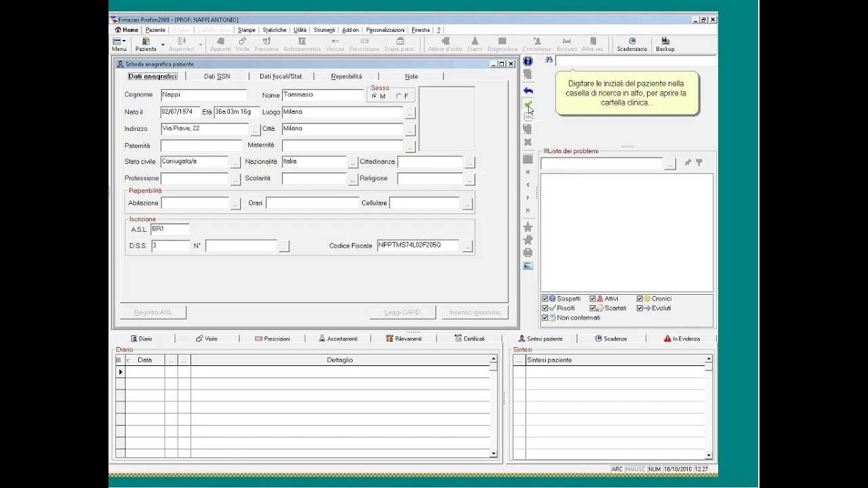Click the binoculars search icon
868x488 pixels.
549,60
